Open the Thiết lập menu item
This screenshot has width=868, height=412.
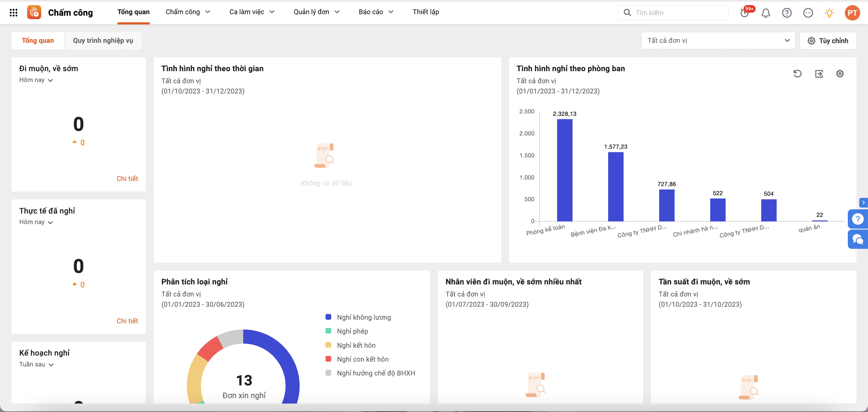(426, 12)
